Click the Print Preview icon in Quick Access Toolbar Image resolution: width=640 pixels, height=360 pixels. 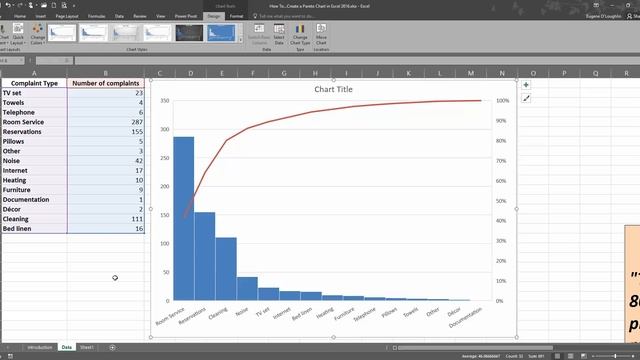(x=64, y=5)
